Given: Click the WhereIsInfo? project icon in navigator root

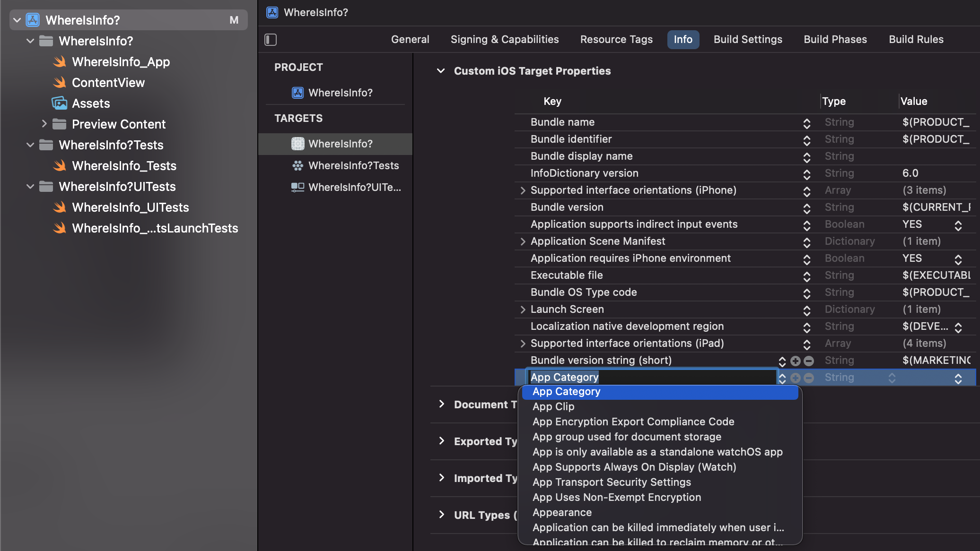Looking at the screenshot, I should tap(33, 20).
